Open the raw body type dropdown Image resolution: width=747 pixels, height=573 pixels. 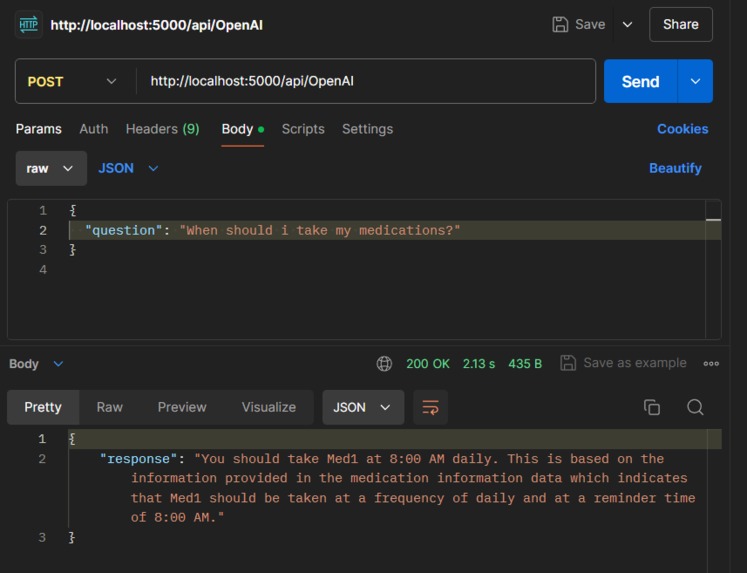(x=51, y=168)
